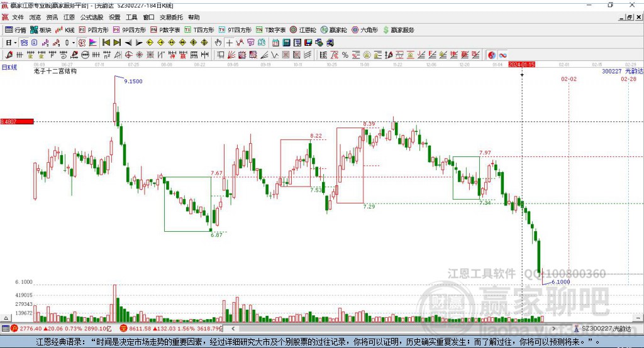644x348 pixels.
Task: Click the 300227 stock code label
Action: tap(611, 72)
